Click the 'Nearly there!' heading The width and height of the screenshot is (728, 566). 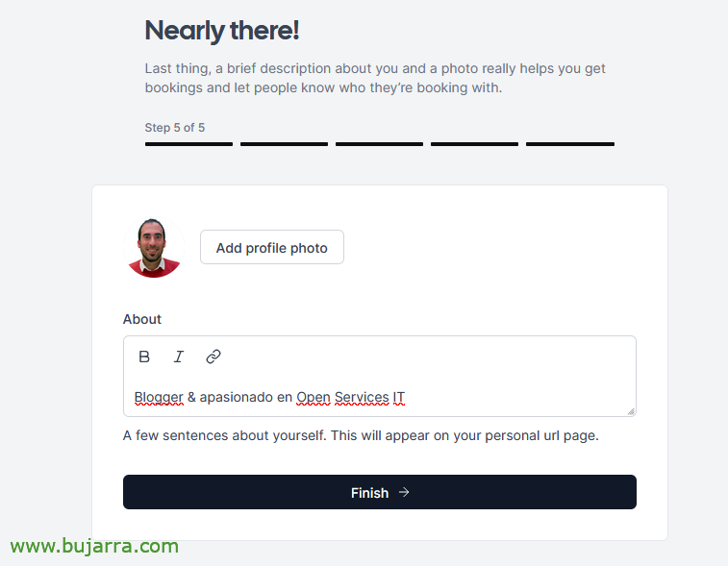coord(222,31)
